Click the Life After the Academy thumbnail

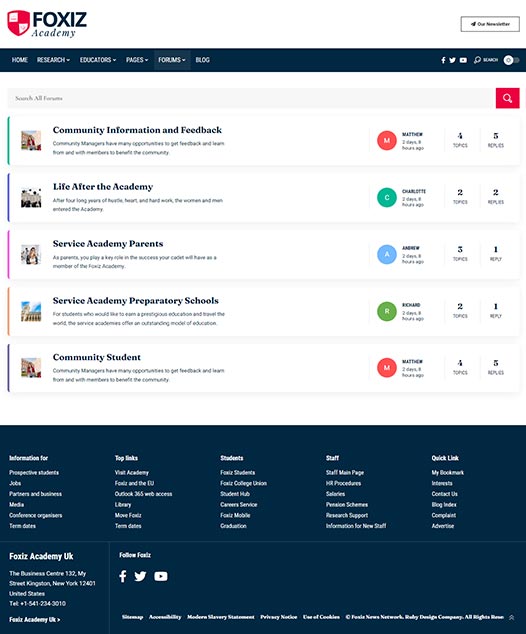(31, 197)
